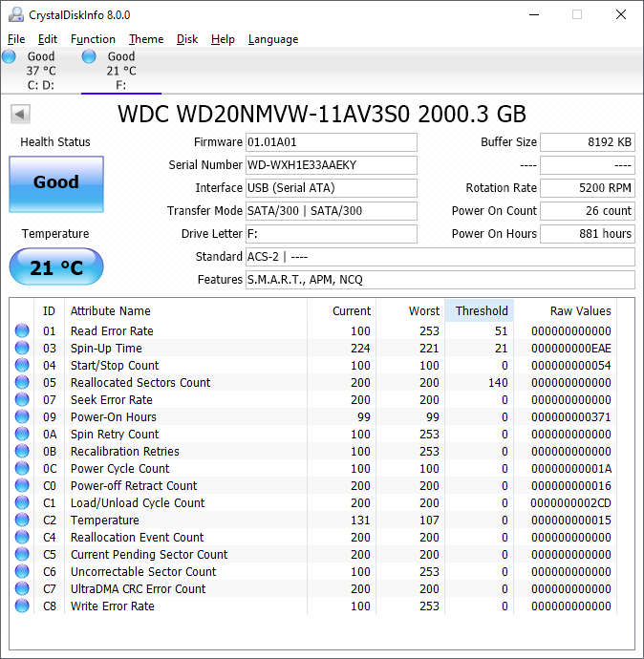Viewport: 644px width, 659px height.
Task: Close the CrystalDiskInfo window
Action: pos(621,14)
